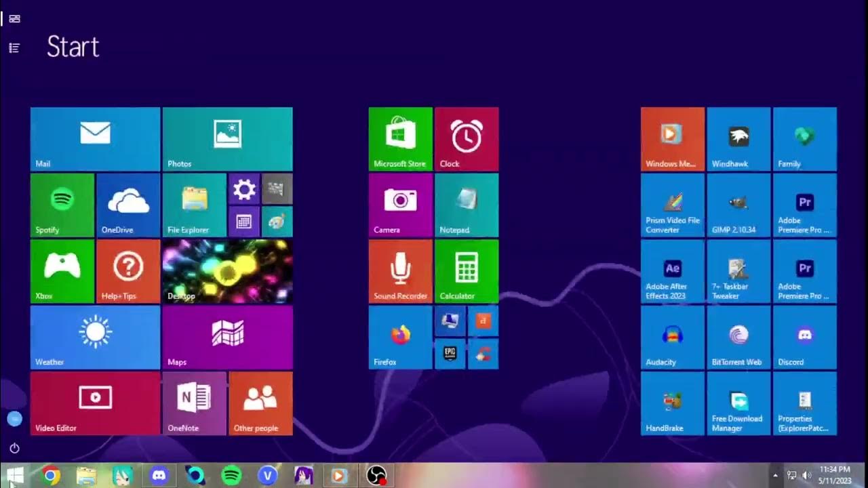The image size is (868, 488).
Task: Open the HandBrake tile
Action: (x=673, y=403)
